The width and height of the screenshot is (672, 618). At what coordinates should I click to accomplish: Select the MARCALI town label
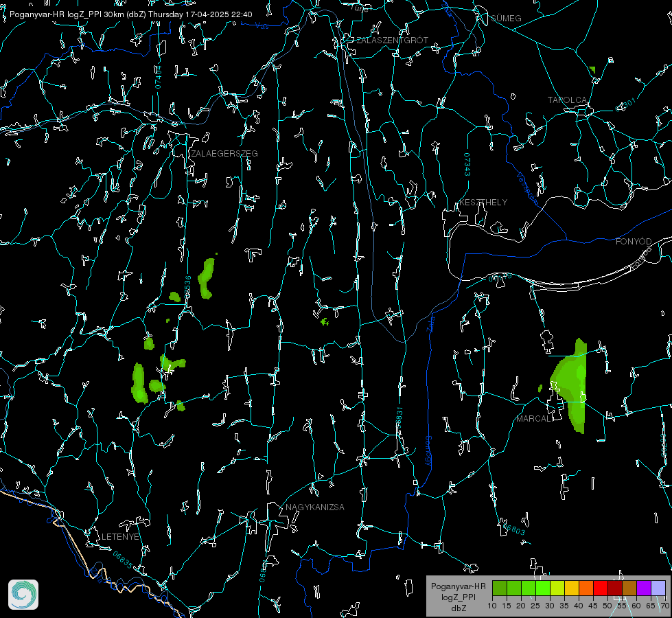[x=534, y=419]
